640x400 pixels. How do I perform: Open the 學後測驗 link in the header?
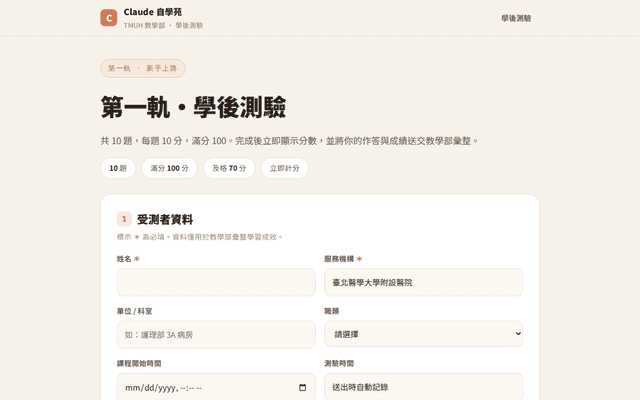tap(516, 18)
